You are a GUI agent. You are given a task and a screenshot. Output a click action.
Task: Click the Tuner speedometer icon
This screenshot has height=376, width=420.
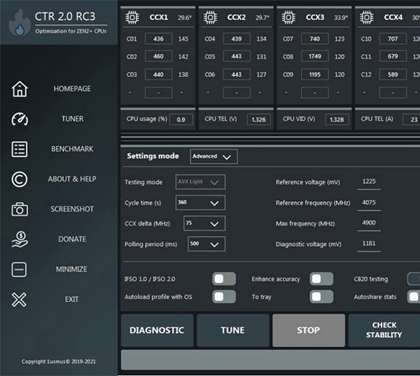(x=20, y=119)
